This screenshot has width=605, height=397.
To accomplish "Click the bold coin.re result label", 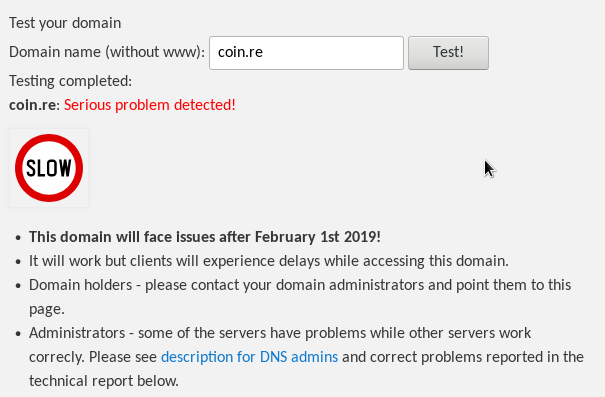I will tap(32, 105).
